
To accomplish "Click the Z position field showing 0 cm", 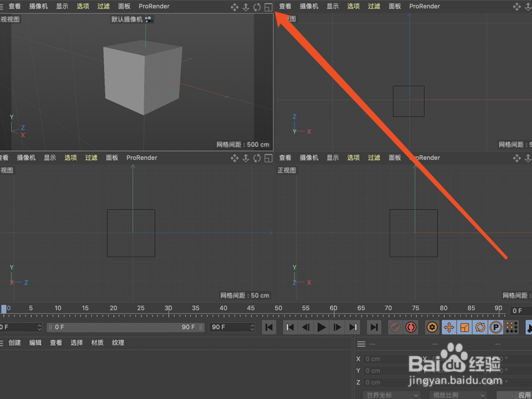I will click(391, 382).
